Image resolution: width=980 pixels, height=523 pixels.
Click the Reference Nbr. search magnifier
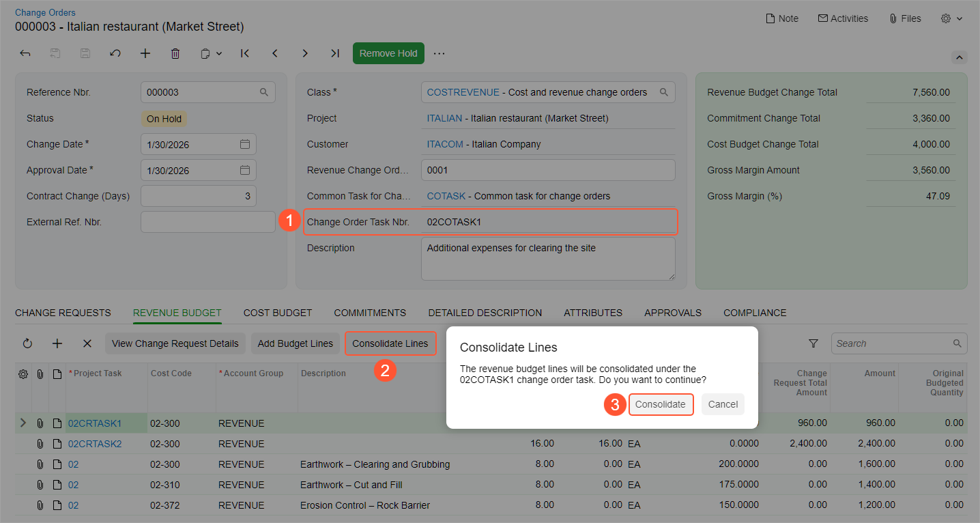pos(264,92)
